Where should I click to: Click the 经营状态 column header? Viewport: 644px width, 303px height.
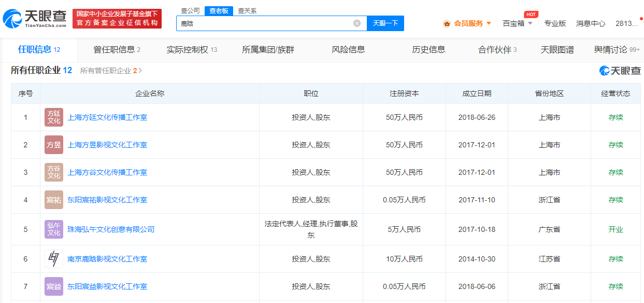pos(616,93)
